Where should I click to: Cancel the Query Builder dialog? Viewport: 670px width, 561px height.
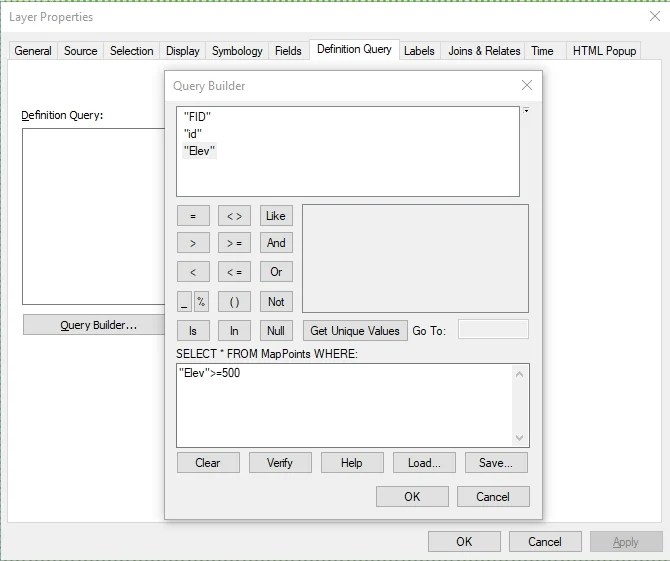click(x=493, y=496)
